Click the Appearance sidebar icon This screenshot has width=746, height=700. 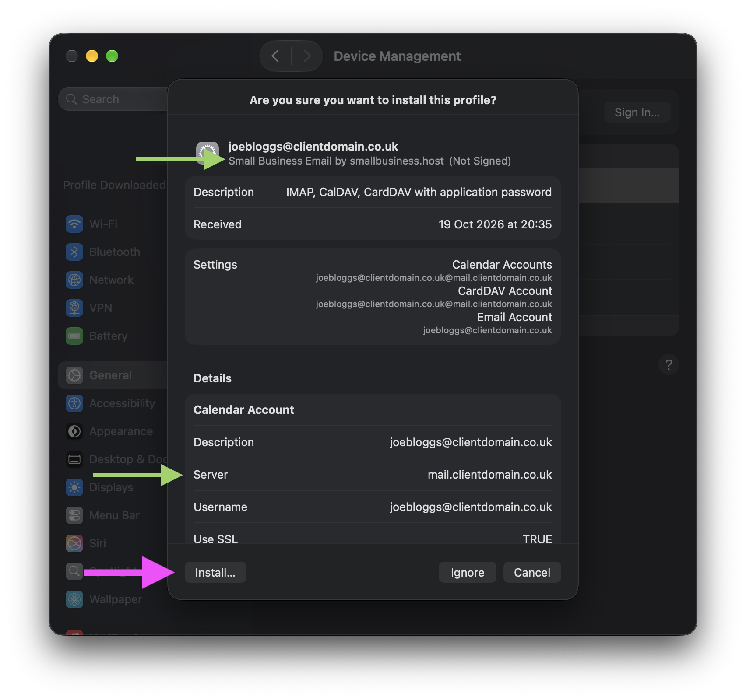click(x=74, y=431)
